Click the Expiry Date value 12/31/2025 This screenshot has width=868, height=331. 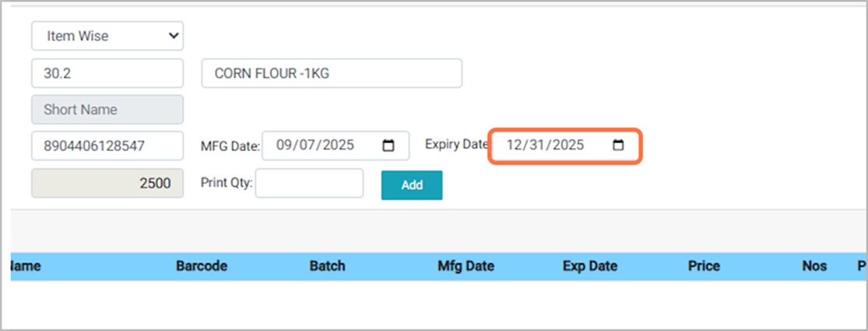(x=544, y=145)
